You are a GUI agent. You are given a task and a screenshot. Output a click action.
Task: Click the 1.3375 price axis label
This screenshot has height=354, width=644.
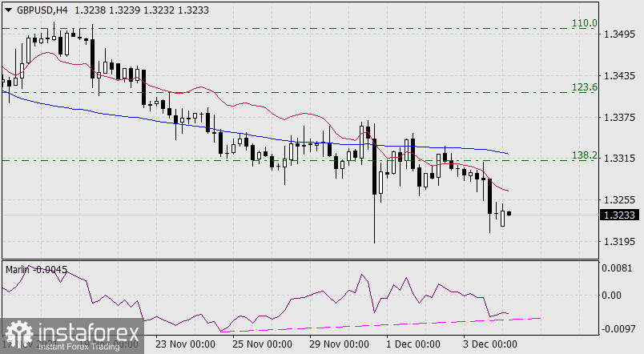pyautogui.click(x=620, y=118)
